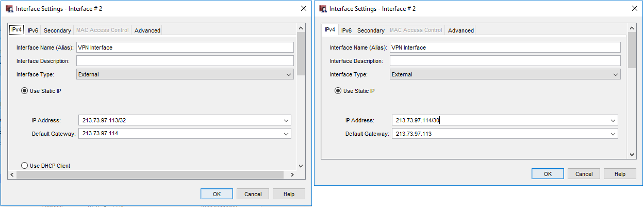Close the right Interface Settings dialog
Screen dimensions: 644x207
point(634,9)
